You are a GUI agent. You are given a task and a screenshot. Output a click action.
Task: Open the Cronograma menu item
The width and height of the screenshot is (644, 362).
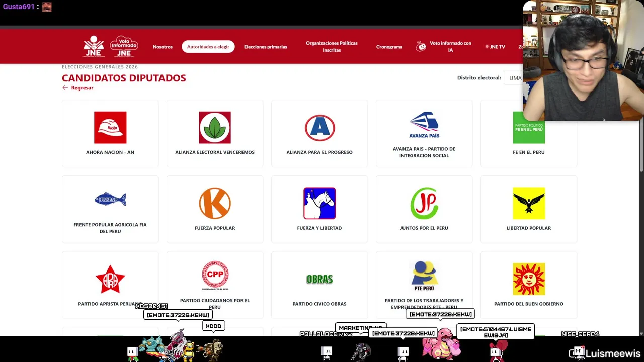(x=389, y=47)
